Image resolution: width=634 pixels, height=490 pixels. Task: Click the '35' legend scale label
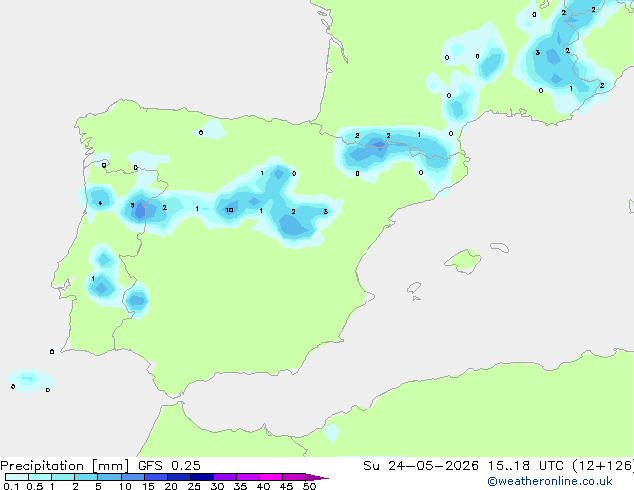[x=241, y=486]
